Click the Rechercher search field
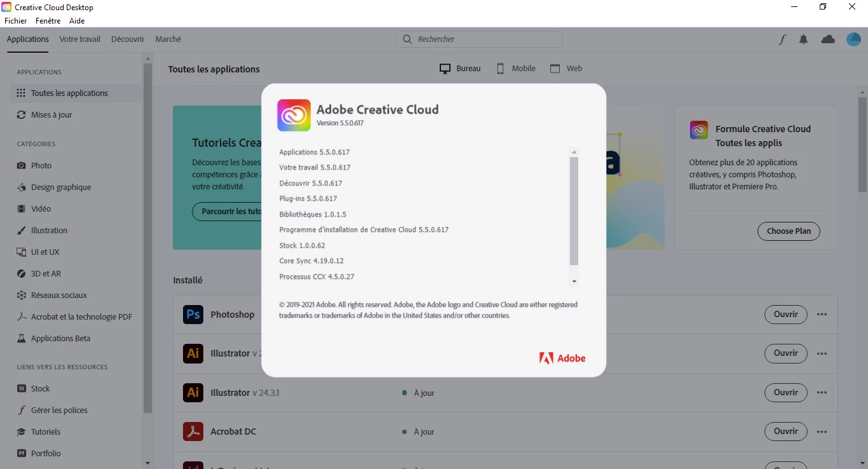 click(479, 39)
